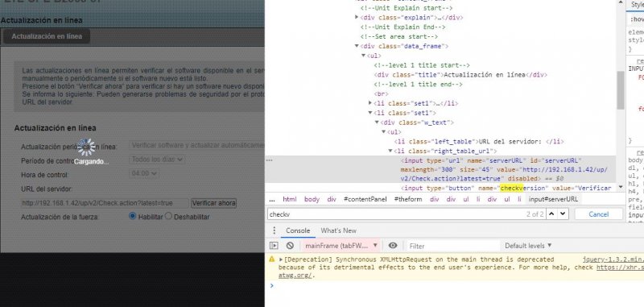Select the div class title element line
This screenshot has height=307, width=644.
pyautogui.click(x=460, y=75)
